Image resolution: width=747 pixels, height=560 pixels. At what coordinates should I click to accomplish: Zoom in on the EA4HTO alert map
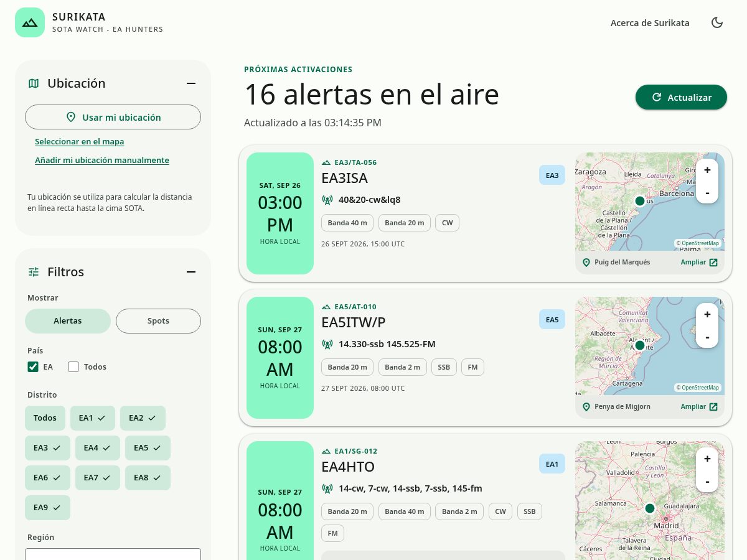tap(707, 459)
